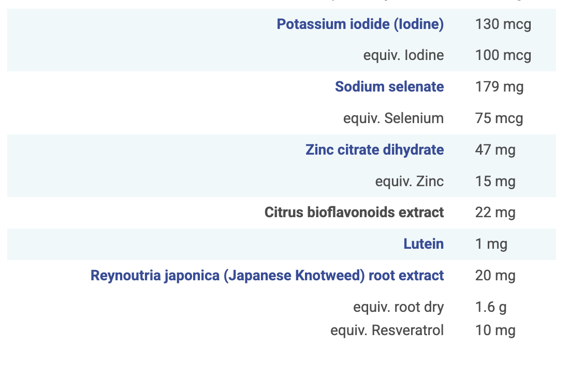Select the 130 mcg amount value
Viewport: 583px width, 392px height.
(503, 24)
